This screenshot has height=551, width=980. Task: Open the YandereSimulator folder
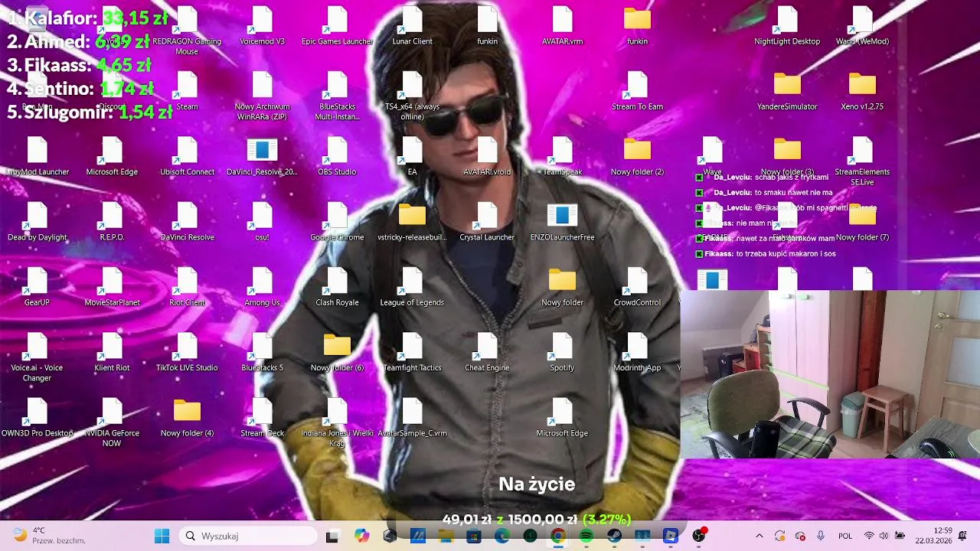787,91
